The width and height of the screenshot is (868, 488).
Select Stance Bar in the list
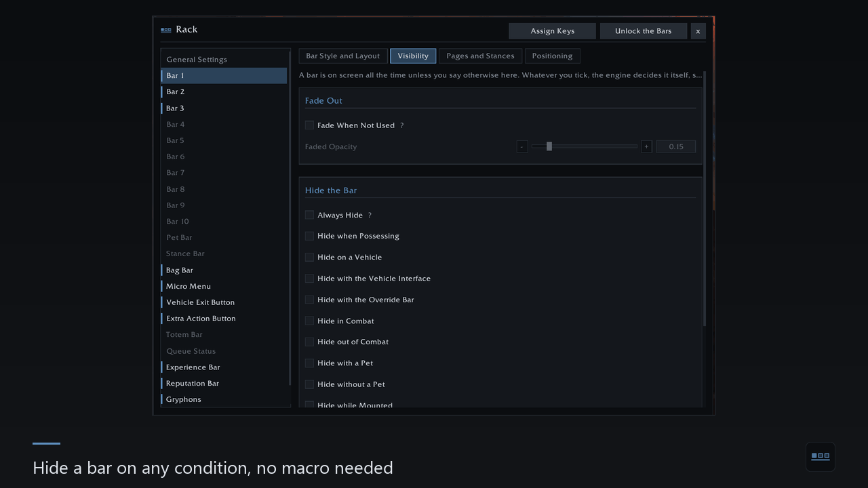[224, 253]
